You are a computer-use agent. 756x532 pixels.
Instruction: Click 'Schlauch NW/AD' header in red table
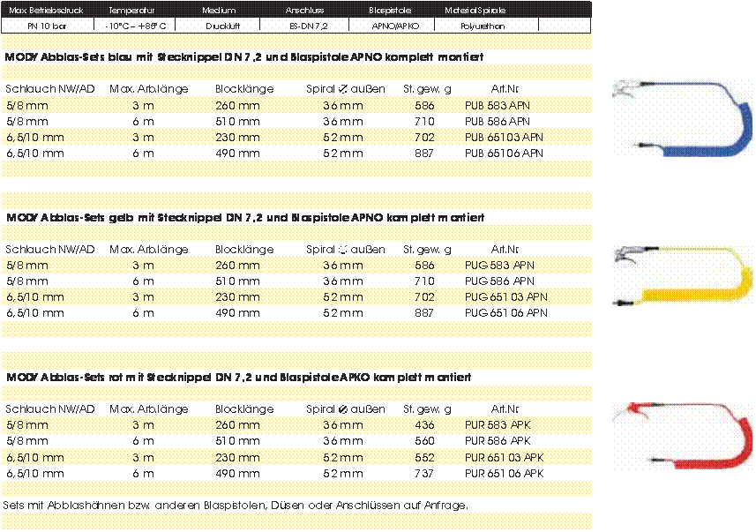50,409
